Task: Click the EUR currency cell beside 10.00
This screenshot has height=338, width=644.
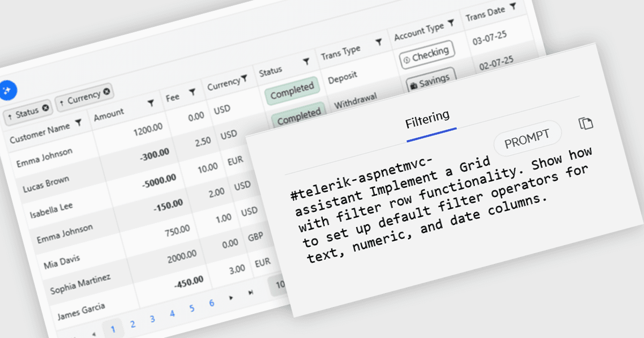Action: (x=235, y=160)
